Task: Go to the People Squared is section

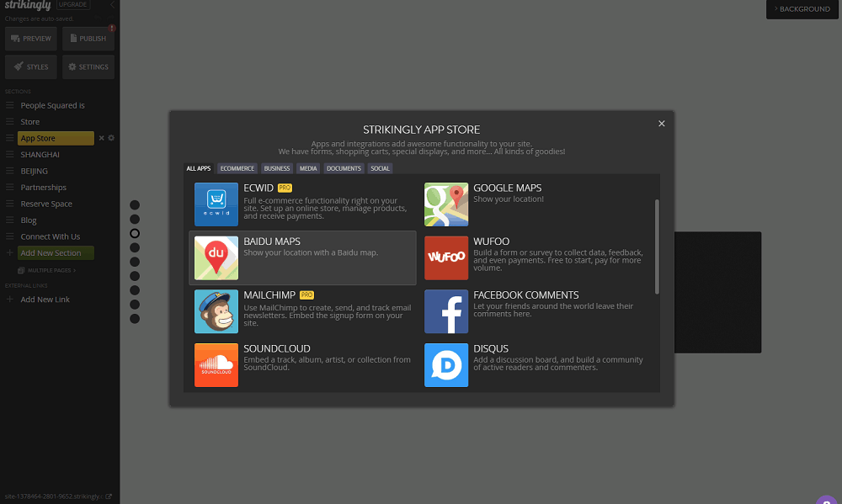Action: click(x=52, y=105)
